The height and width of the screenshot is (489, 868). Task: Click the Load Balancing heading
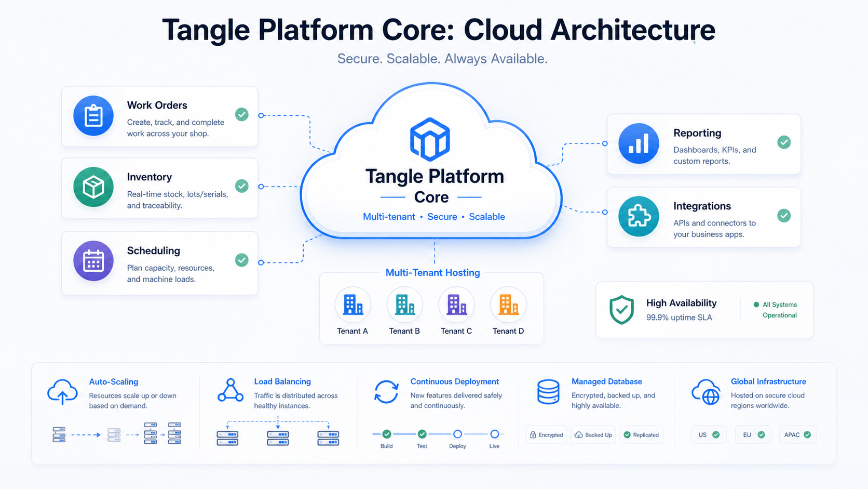click(x=282, y=381)
